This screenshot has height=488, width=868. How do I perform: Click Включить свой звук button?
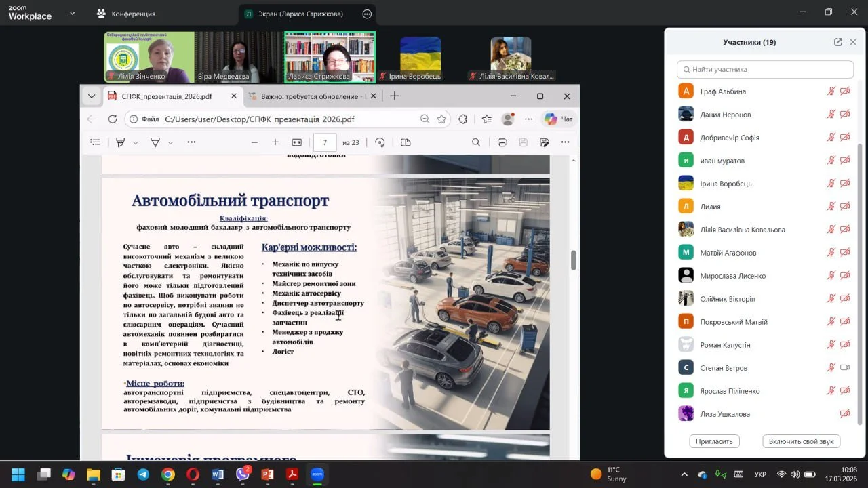pos(801,441)
